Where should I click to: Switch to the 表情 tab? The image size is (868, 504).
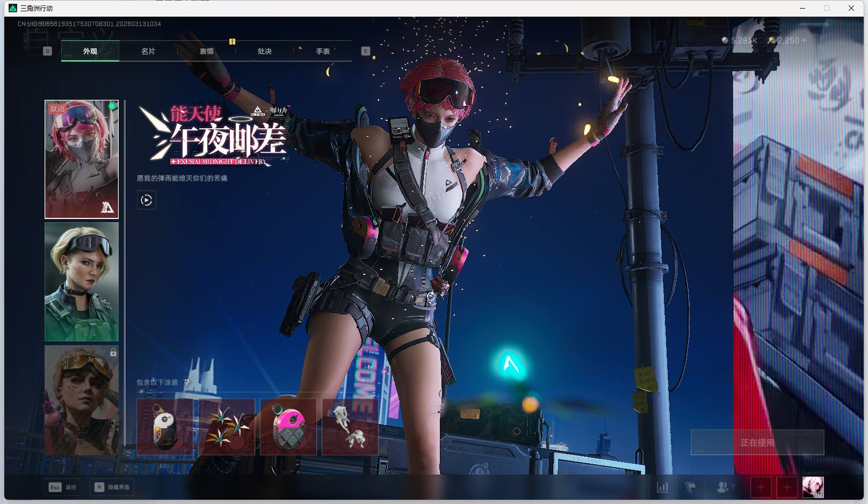point(206,52)
